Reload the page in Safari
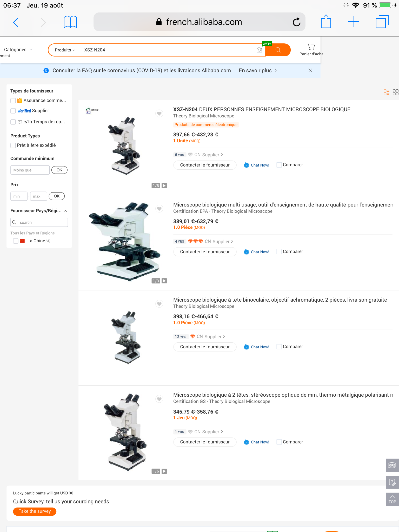Viewport: 399px width, 532px height. [x=297, y=22]
